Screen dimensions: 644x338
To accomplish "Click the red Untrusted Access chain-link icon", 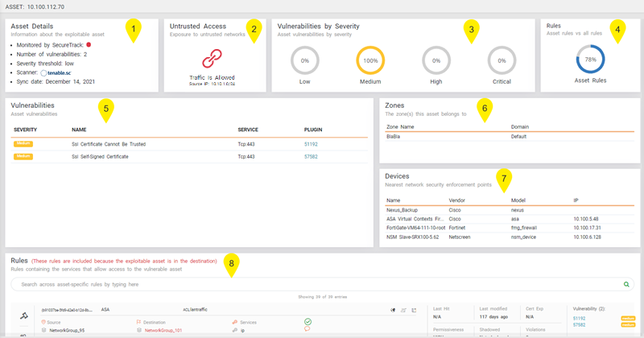I will [212, 58].
